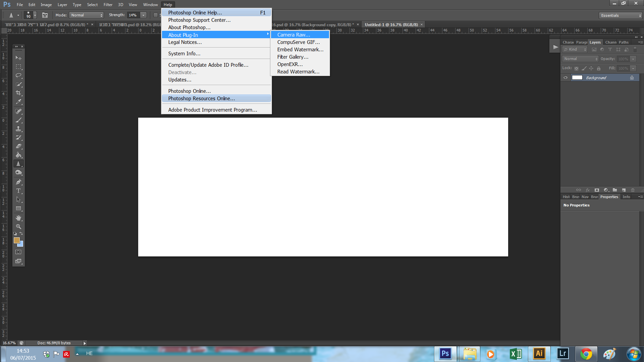Open the layer blending mode dropdown
Image resolution: width=644 pixels, height=362 pixels.
580,59
